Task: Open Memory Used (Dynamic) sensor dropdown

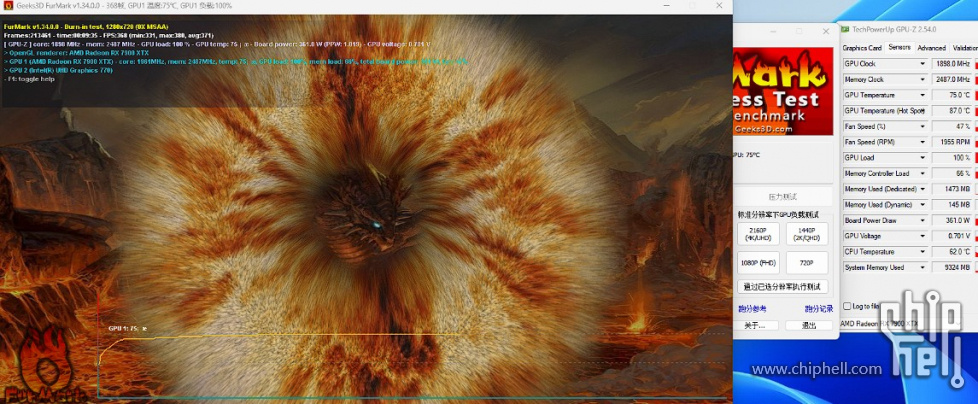Action: [922, 204]
